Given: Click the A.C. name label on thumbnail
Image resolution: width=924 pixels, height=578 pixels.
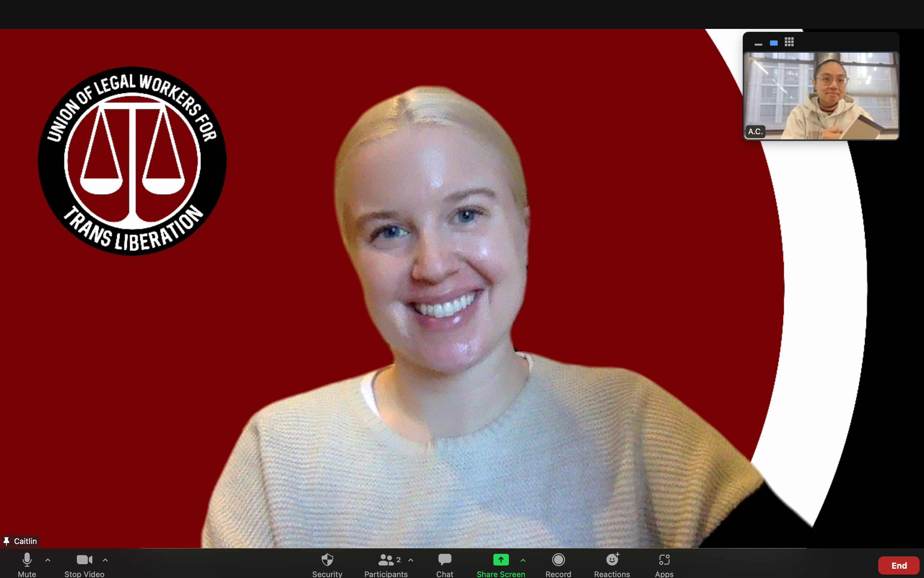Looking at the screenshot, I should click(x=755, y=132).
